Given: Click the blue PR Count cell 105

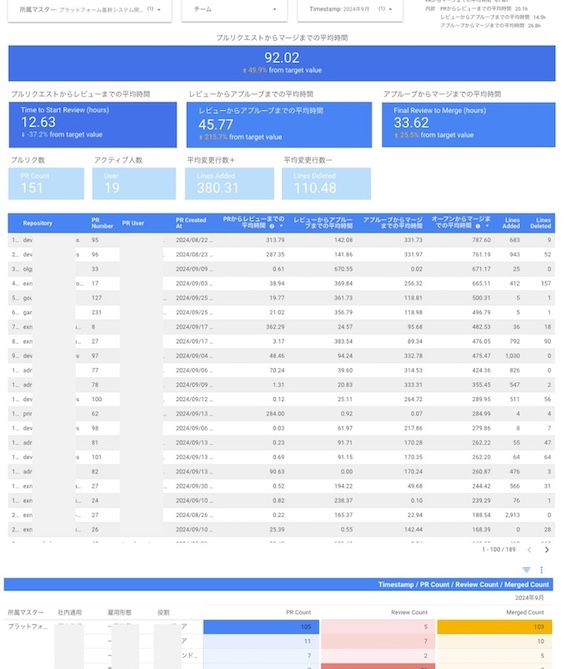Looking at the screenshot, I should coord(261,627).
